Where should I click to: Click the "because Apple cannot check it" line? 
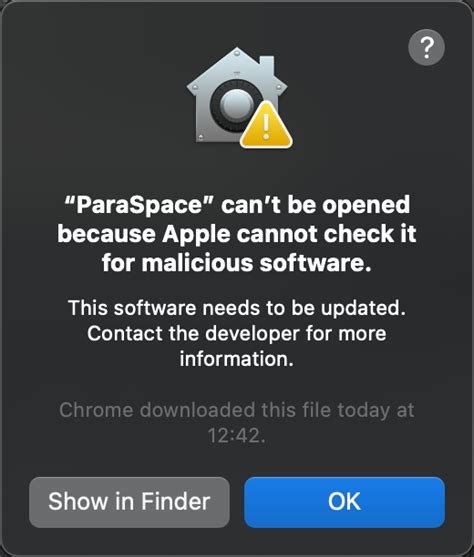click(x=237, y=235)
